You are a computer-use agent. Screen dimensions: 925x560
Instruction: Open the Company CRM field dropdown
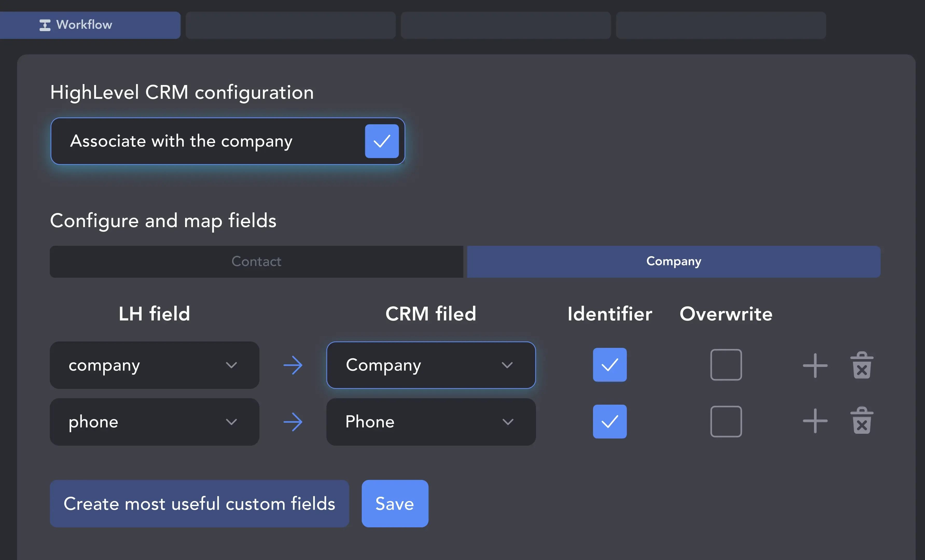431,365
